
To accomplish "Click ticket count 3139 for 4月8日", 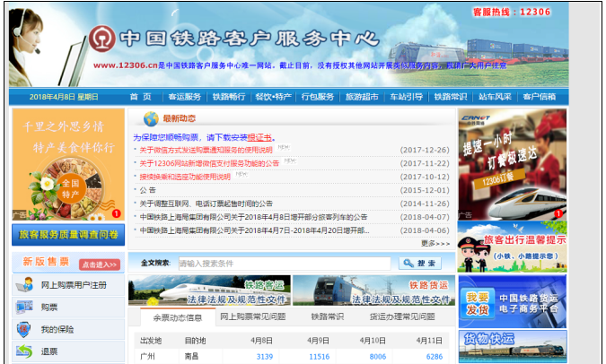I will click(265, 357).
